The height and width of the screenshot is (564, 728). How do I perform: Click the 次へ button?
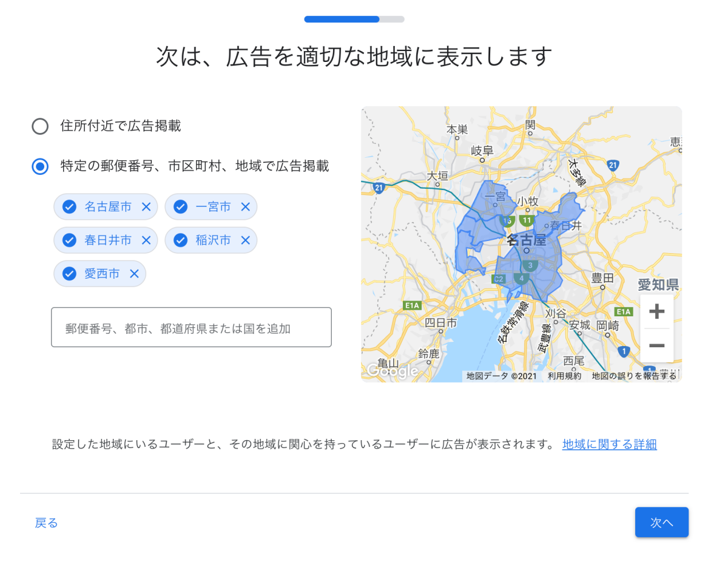tap(661, 523)
